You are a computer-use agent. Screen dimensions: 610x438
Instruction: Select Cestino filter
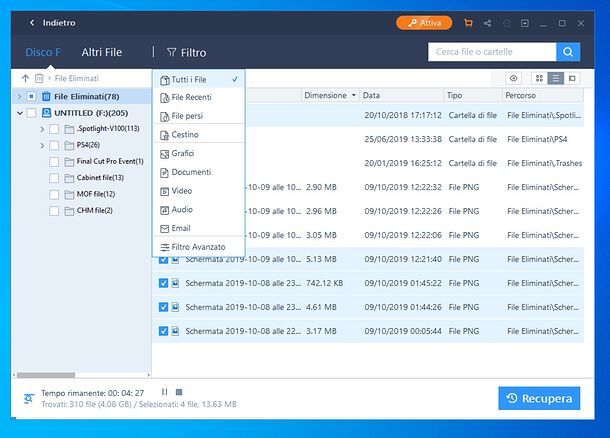pos(199,135)
